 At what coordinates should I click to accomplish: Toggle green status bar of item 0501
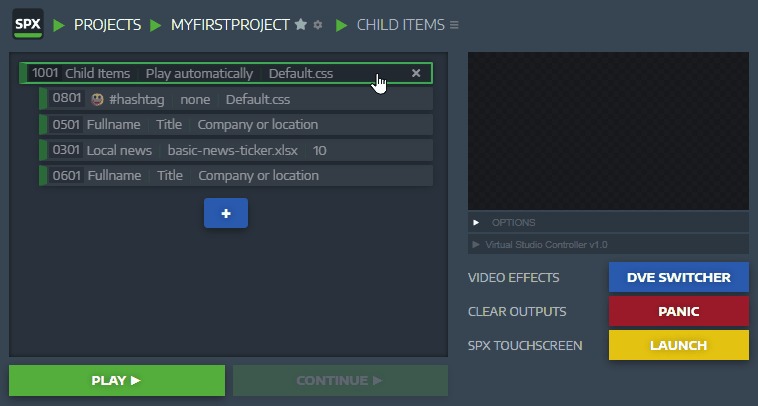pos(43,124)
